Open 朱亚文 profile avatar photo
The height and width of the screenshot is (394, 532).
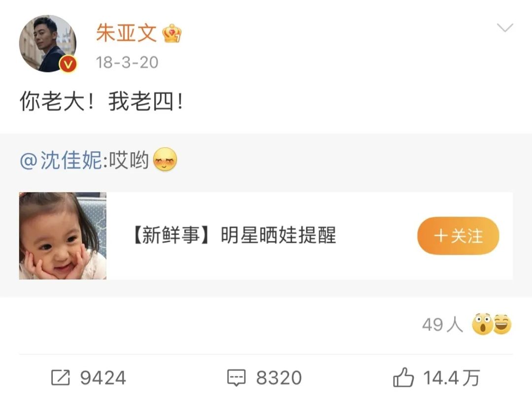coord(47,43)
